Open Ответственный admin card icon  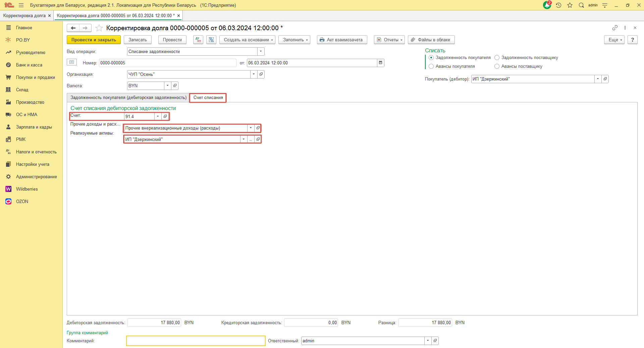pyautogui.click(x=435, y=341)
